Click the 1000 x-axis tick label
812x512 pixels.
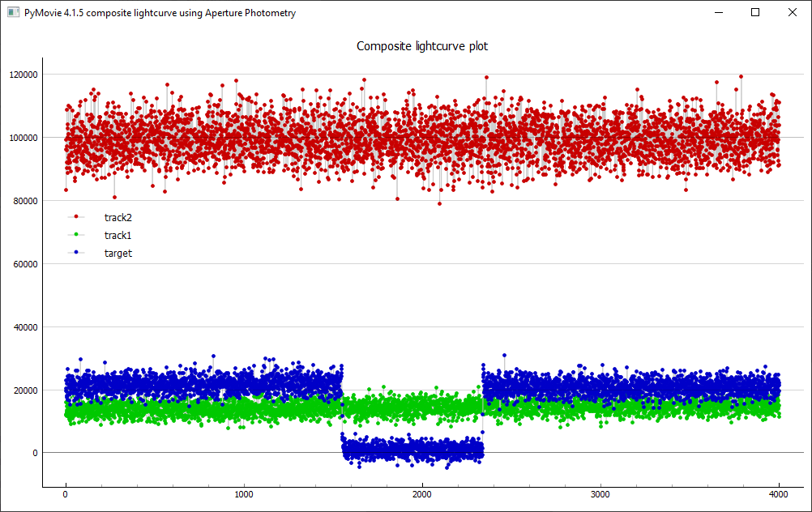[x=243, y=494]
